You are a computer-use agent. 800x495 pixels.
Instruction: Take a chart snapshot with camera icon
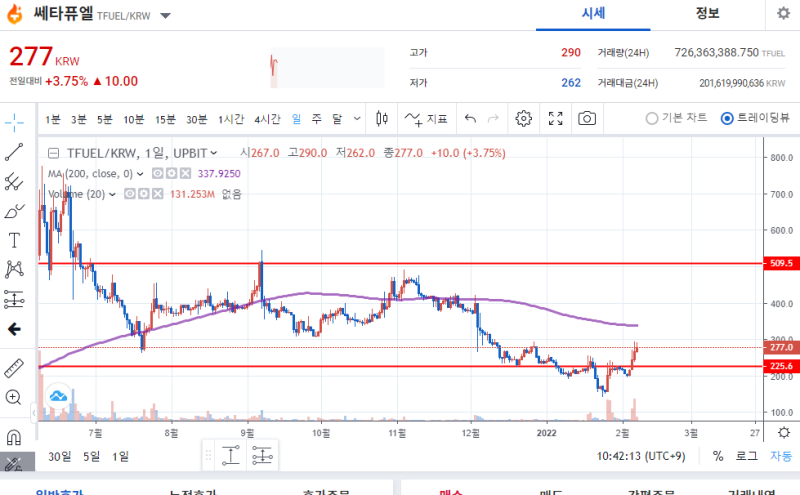tap(587, 118)
